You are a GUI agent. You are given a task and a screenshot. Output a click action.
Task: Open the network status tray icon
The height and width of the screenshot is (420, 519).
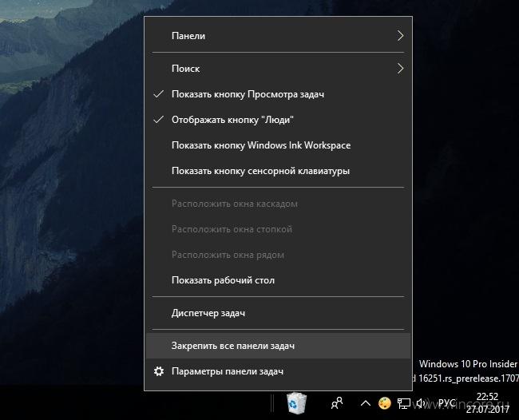(x=403, y=403)
